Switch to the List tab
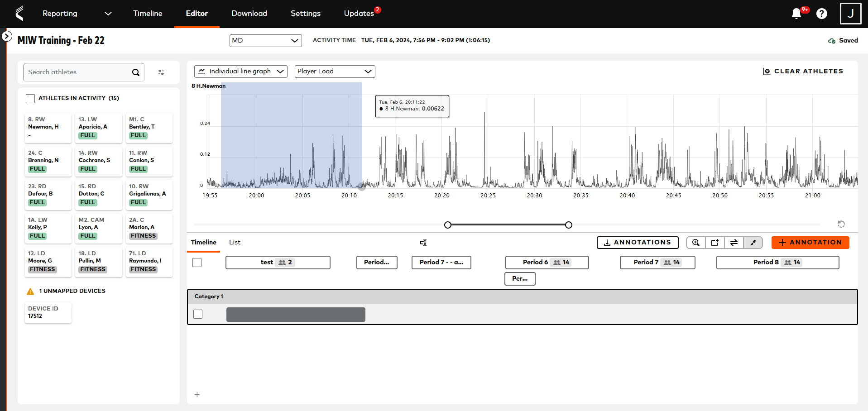The image size is (868, 411). (235, 242)
